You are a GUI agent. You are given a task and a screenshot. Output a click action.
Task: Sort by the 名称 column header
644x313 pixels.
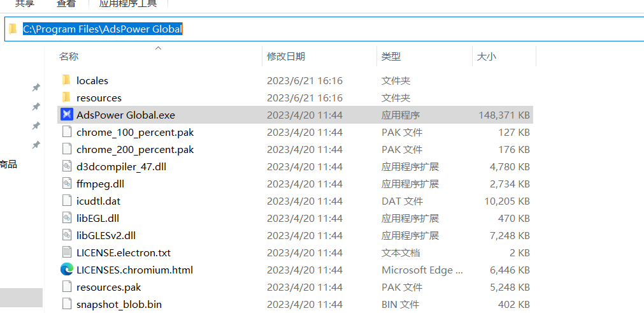click(x=69, y=57)
